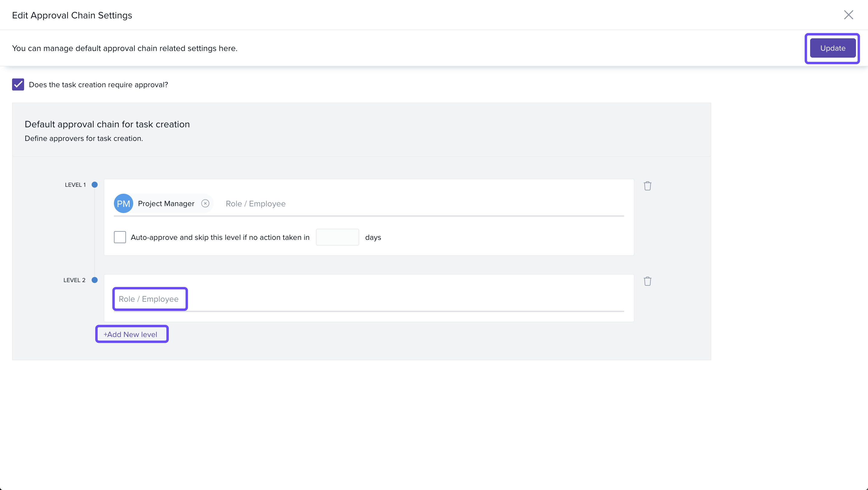Click the 'Auto-approve and skip this level' label
The height and width of the screenshot is (490, 868).
220,237
